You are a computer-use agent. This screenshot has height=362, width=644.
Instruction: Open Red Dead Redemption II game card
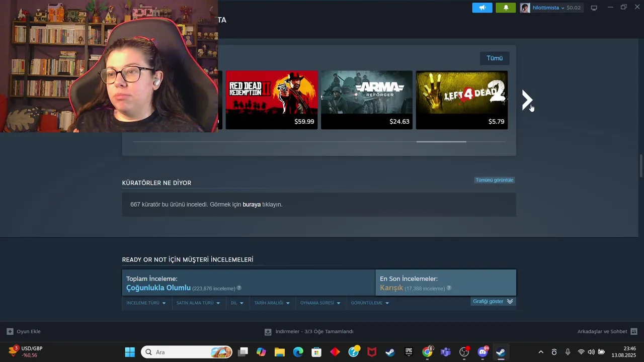(272, 100)
